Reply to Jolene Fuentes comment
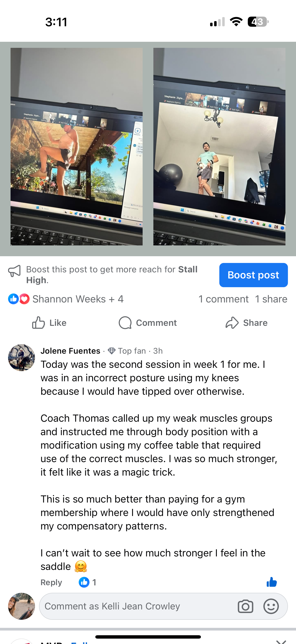The height and width of the screenshot is (644, 296). (51, 582)
